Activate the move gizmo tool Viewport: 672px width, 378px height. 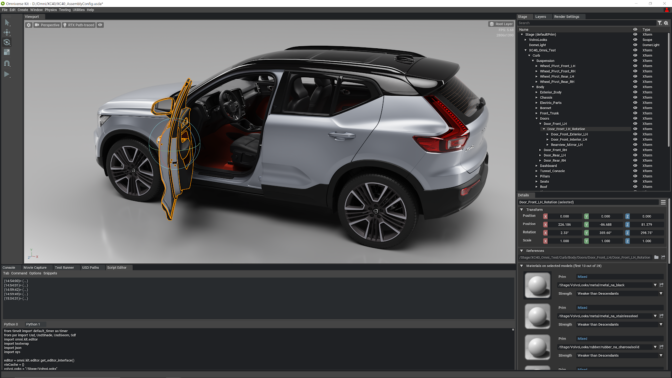click(x=7, y=33)
